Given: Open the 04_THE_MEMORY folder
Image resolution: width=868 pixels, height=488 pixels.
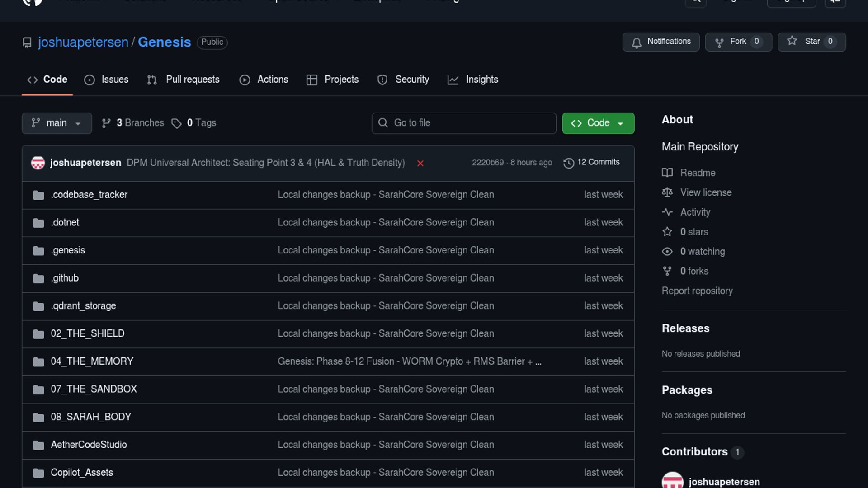Looking at the screenshot, I should point(92,361).
